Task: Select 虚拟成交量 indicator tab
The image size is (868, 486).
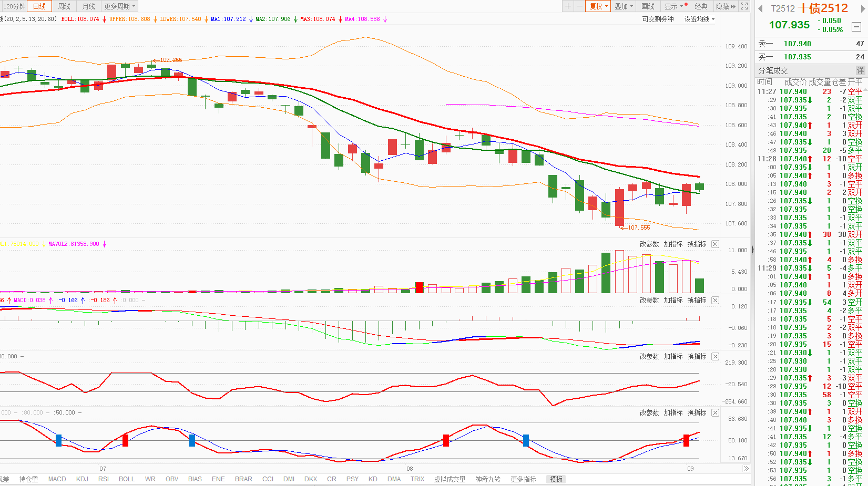Action: pos(450,479)
